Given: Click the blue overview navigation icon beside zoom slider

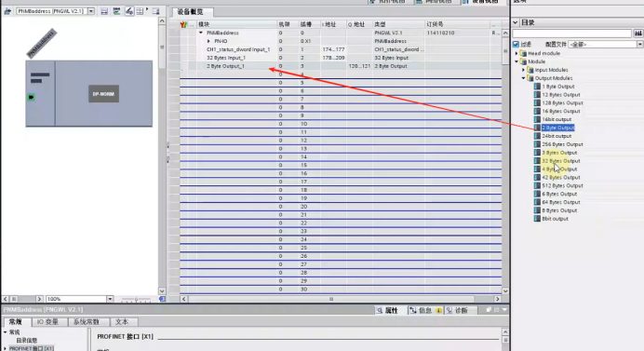Looking at the screenshot, I should click(x=162, y=299).
